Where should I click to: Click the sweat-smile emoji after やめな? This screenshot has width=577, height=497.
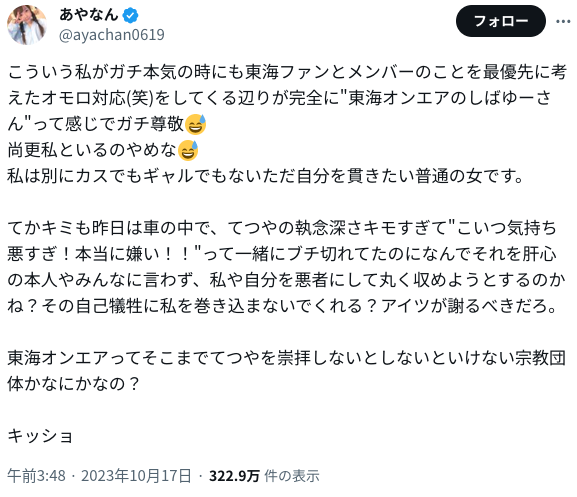[188, 150]
